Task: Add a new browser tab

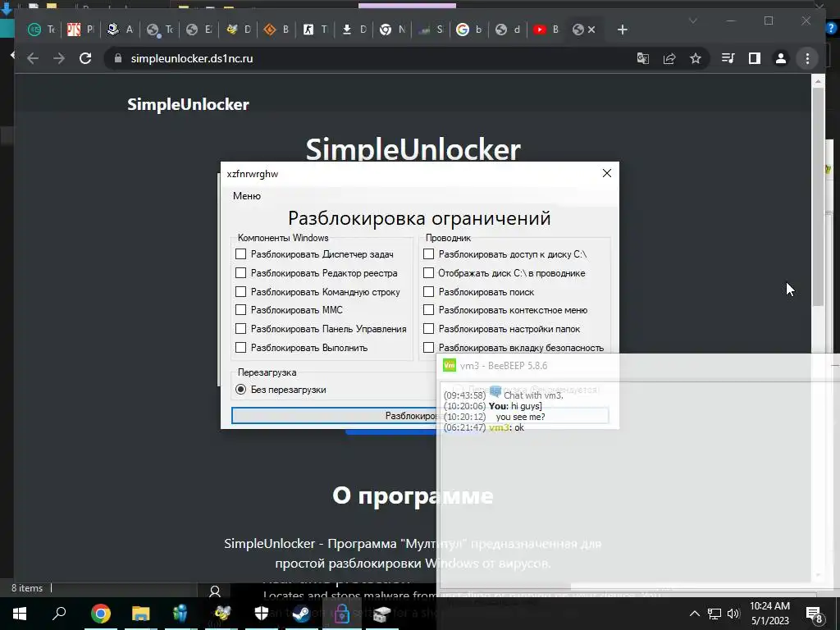Action: pyautogui.click(x=622, y=30)
